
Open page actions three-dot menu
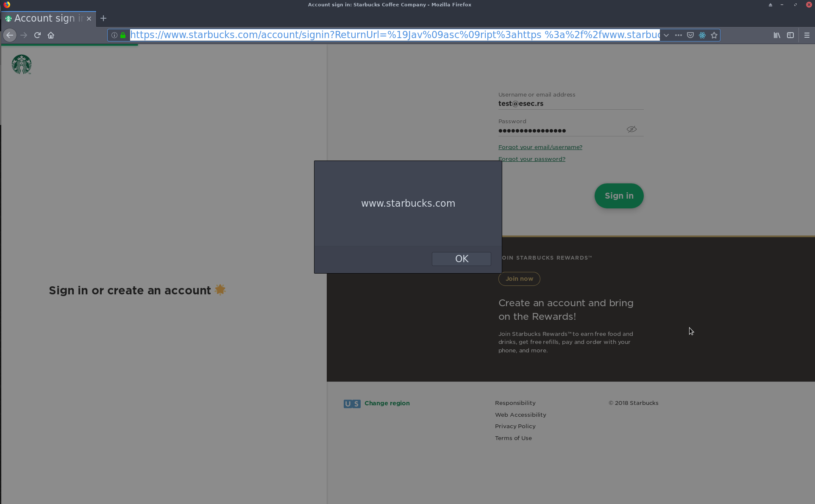tap(678, 35)
